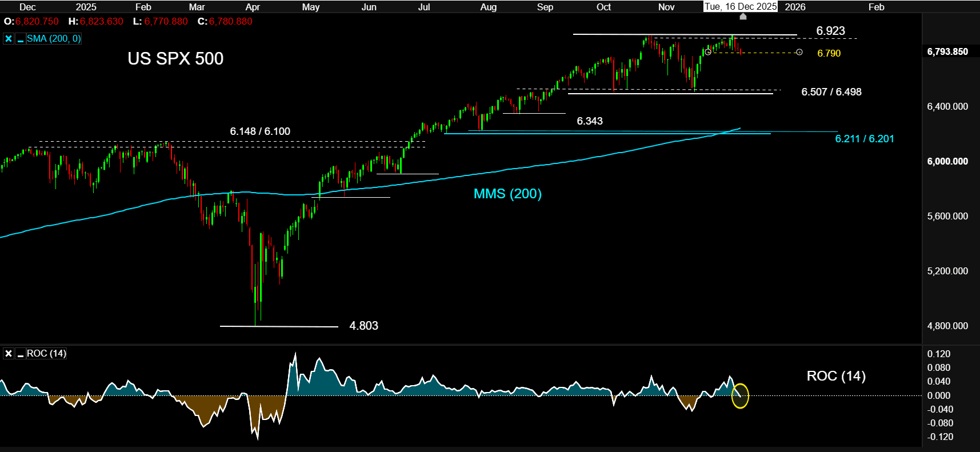Select left handle of yellow 6.790 line
The image size is (980, 452).
[x=708, y=52]
